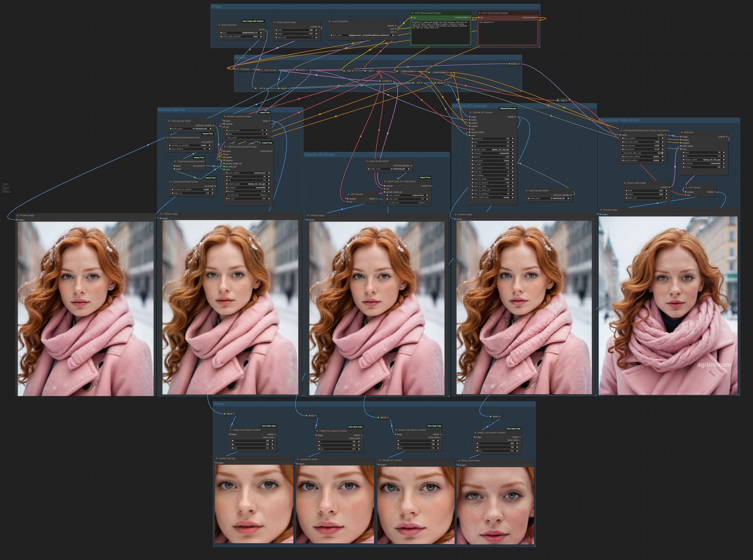Image resolution: width=753 pixels, height=560 pixels.
Task: Click the Upscale By Model group title
Action: pos(319,155)
